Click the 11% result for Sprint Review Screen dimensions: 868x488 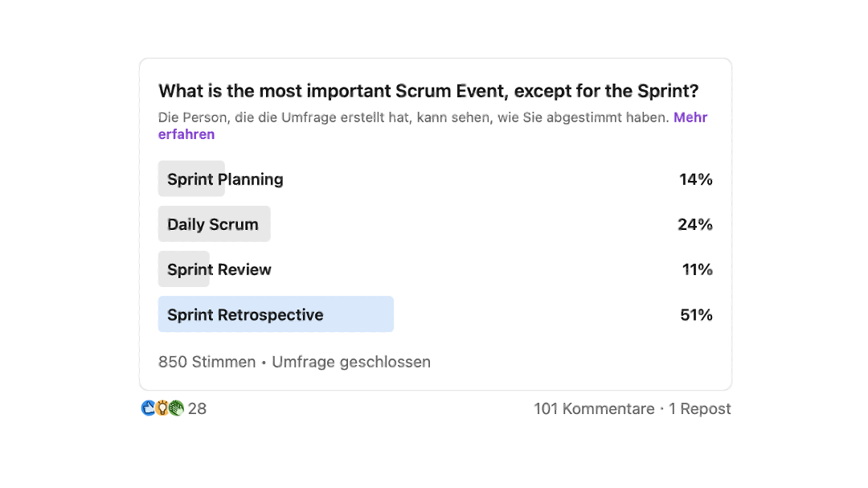pyautogui.click(x=697, y=269)
